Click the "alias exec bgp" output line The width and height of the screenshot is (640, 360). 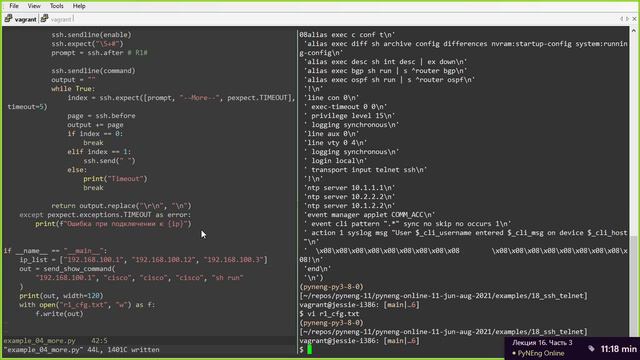(385, 71)
